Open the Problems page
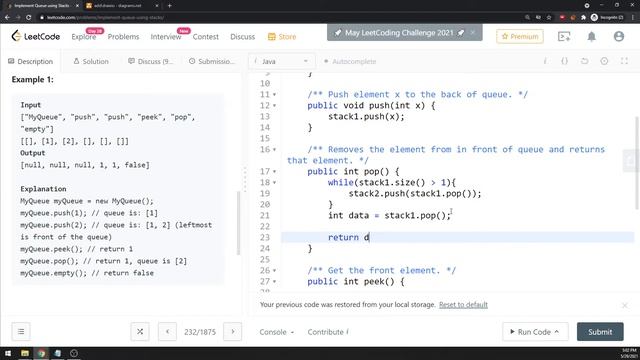 123,37
